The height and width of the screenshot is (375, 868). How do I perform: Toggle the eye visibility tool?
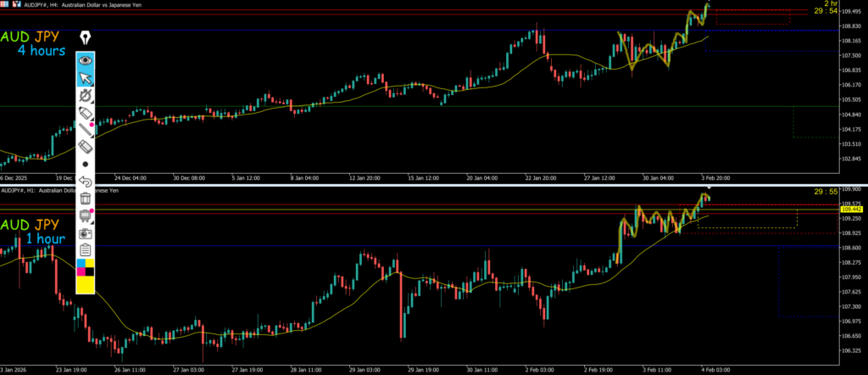pyautogui.click(x=86, y=60)
